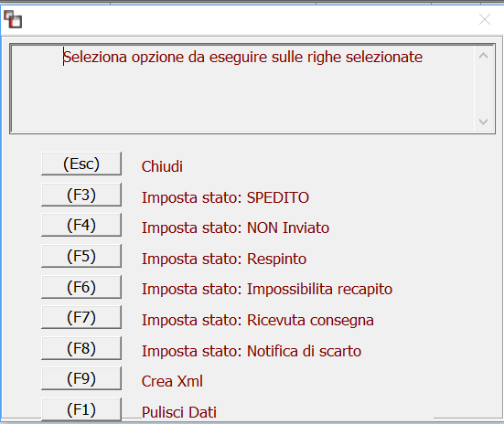This screenshot has height=424, width=504.
Task: Click the (F1) Pulisci Dati button
Action: point(81,409)
